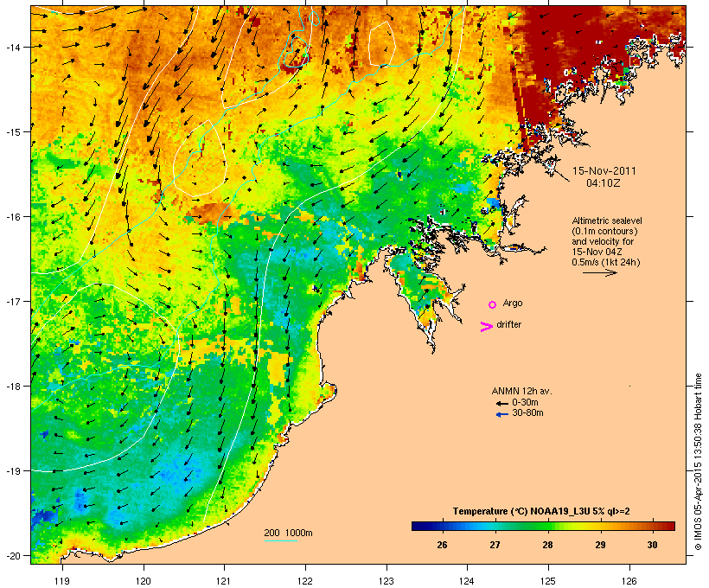The height and width of the screenshot is (588, 709).
Task: Click the black 0-30m arrow symbol
Action: (501, 404)
